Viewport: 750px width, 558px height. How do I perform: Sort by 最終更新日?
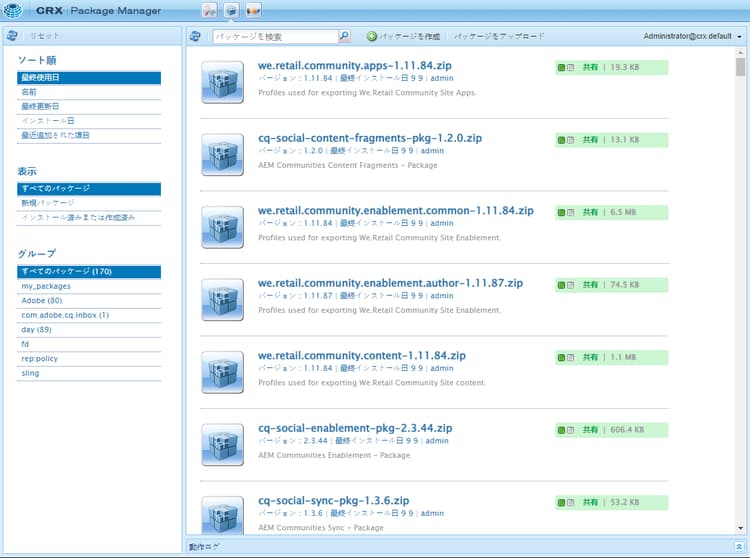click(x=88, y=106)
